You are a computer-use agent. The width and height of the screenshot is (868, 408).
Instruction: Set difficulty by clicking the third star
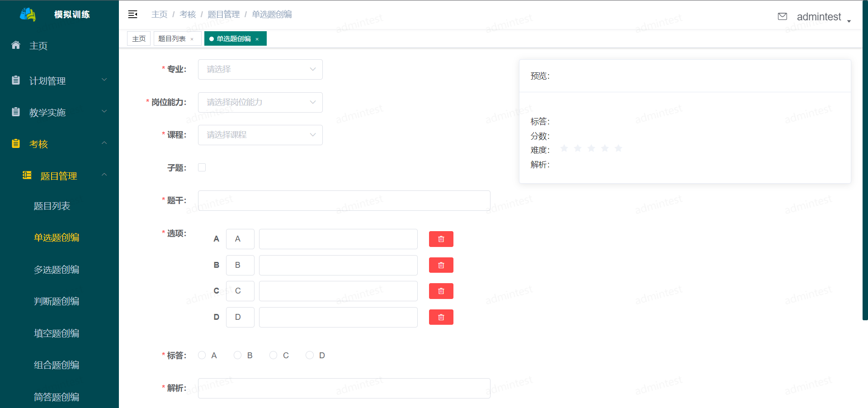click(591, 148)
